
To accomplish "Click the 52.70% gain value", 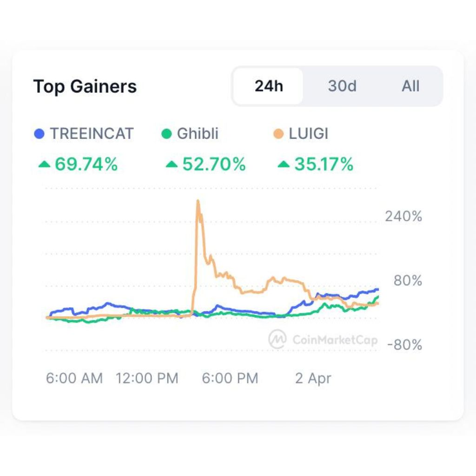I will click(x=214, y=164).
